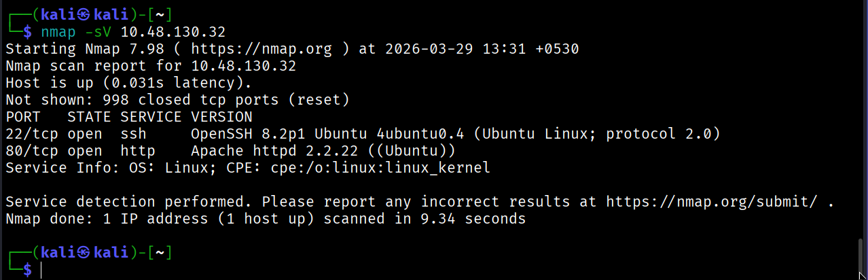Screen dimensions: 868x280
Task: Click the 80/tcp port entry
Action: (32, 151)
